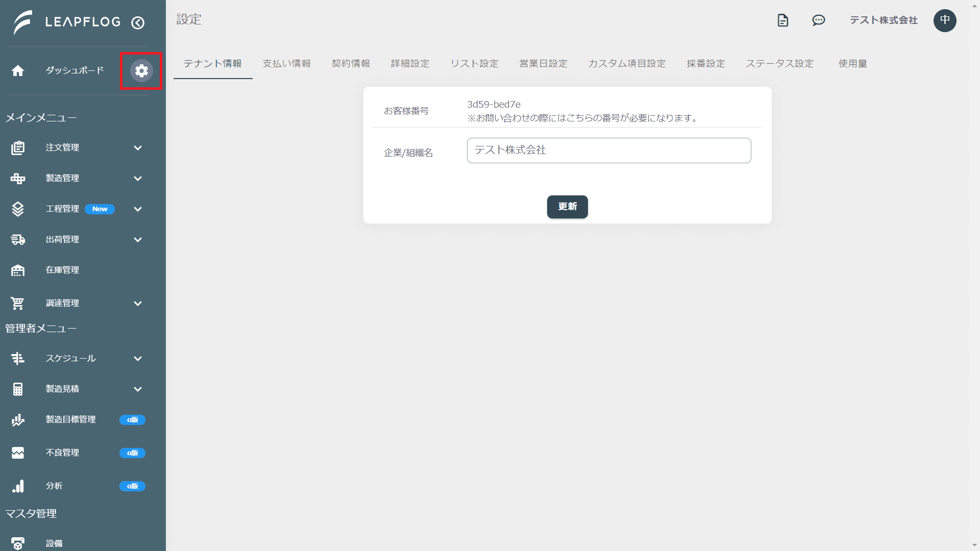Select the テナント情報 tab
The image size is (980, 551).
(x=213, y=64)
